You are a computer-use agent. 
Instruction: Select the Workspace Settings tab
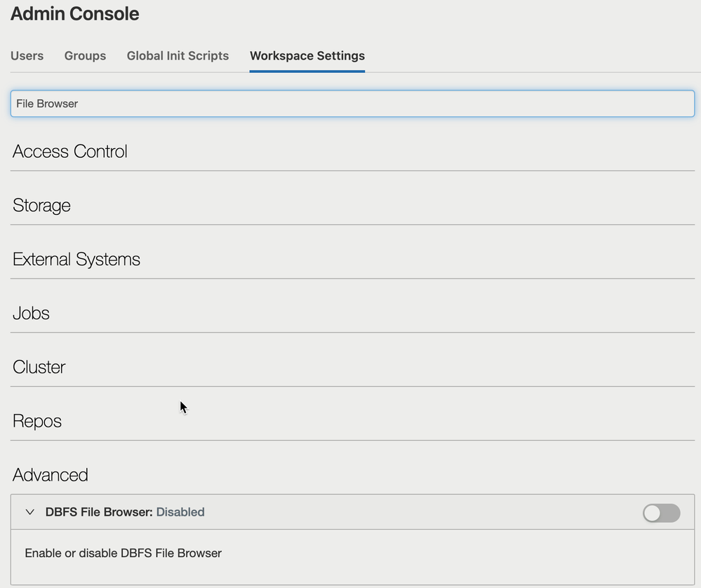click(307, 55)
